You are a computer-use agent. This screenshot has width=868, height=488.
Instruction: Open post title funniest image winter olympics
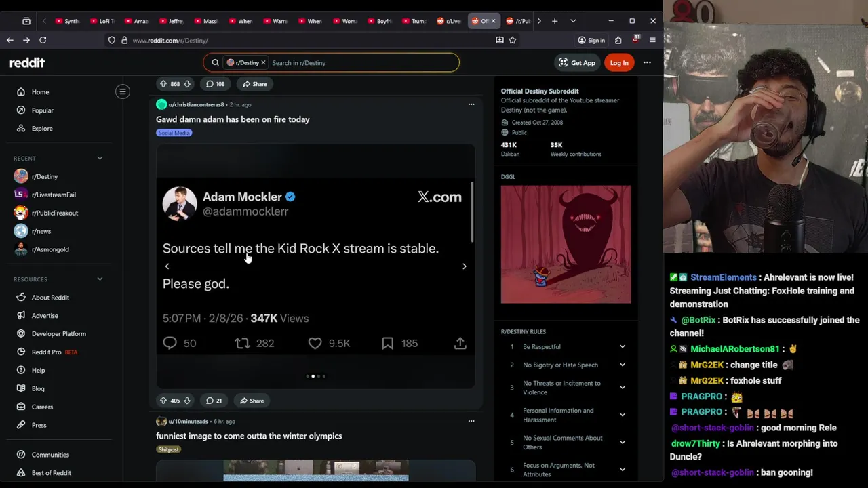pyautogui.click(x=249, y=436)
